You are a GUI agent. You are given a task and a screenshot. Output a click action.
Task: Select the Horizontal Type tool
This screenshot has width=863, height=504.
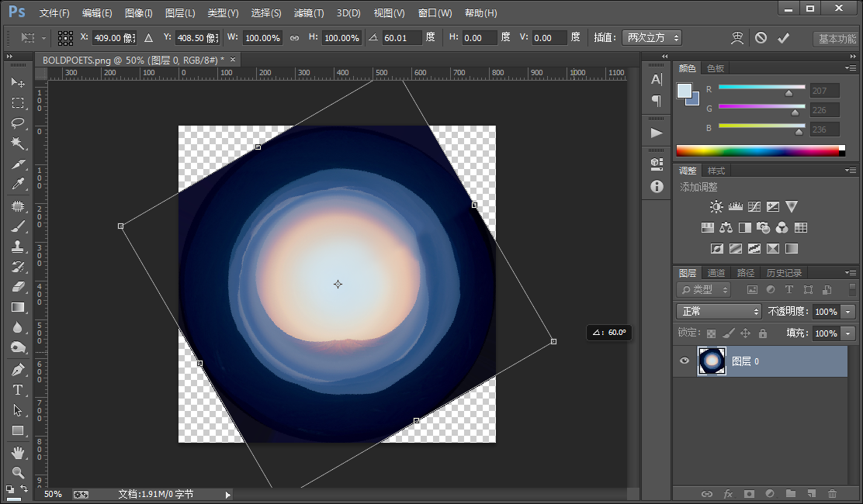click(18, 390)
